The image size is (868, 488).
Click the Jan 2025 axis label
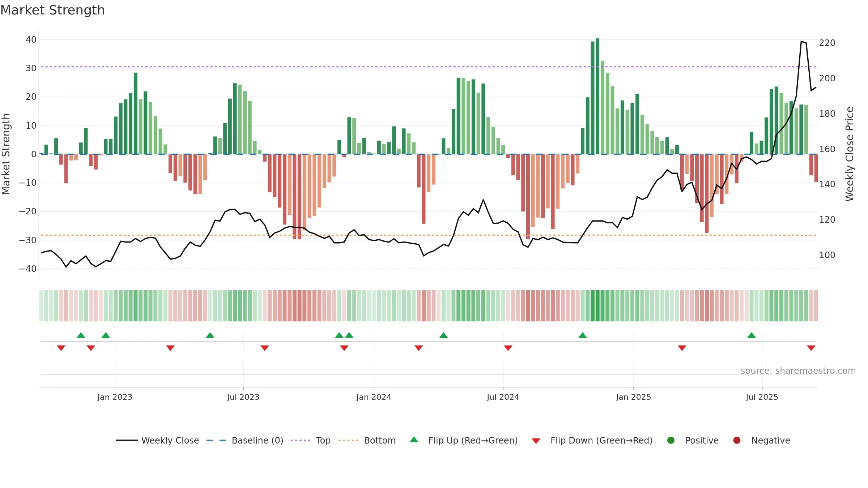click(x=633, y=397)
